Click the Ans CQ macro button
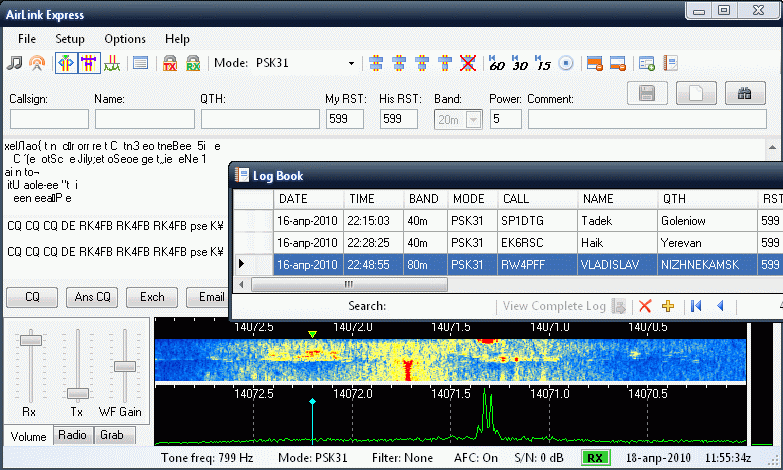783x470 pixels. tap(92, 297)
